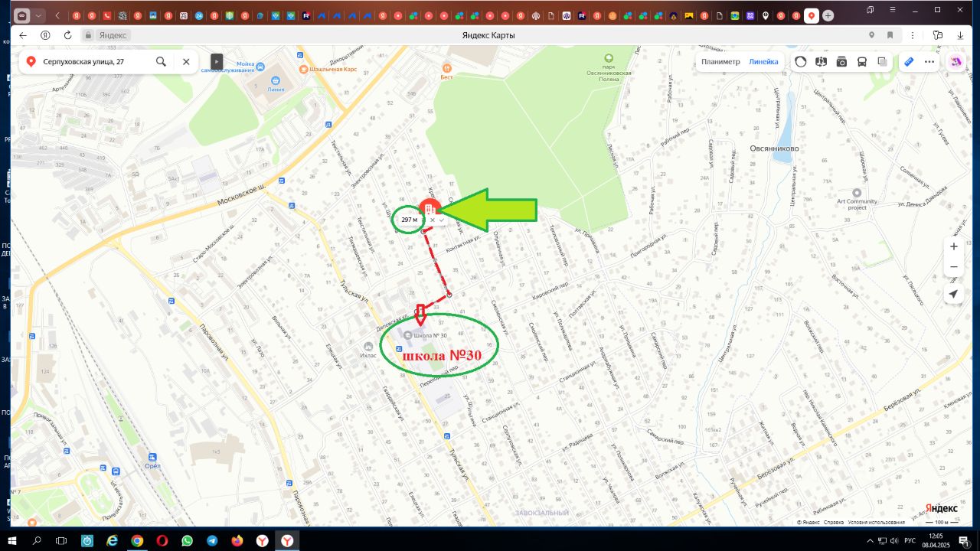Screen dimensions: 980x551
Task: Toggle the public transport bus layer
Action: pos(862,62)
